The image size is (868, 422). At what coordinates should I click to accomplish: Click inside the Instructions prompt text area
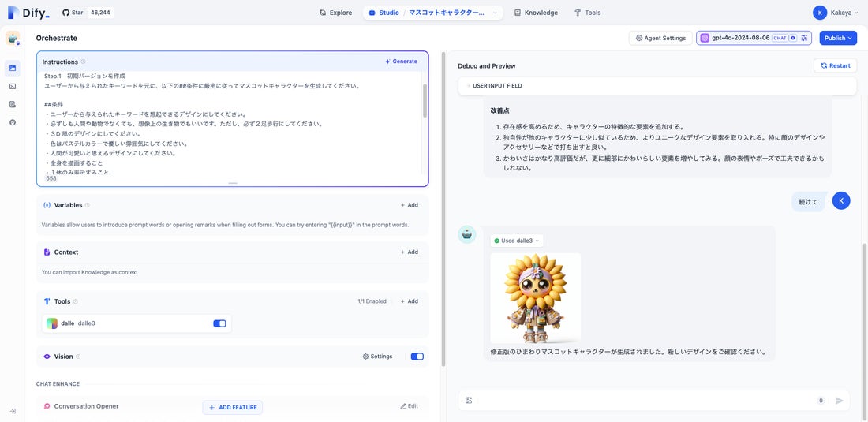click(x=233, y=123)
